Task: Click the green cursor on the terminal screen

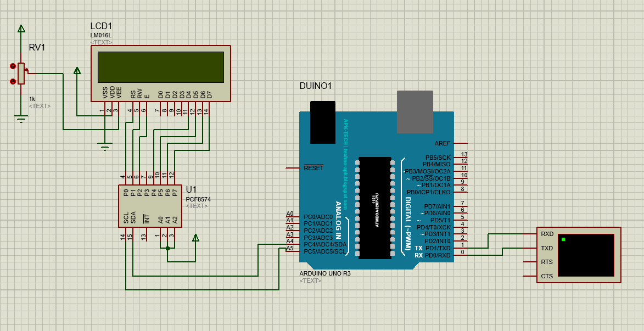Action: (563, 240)
